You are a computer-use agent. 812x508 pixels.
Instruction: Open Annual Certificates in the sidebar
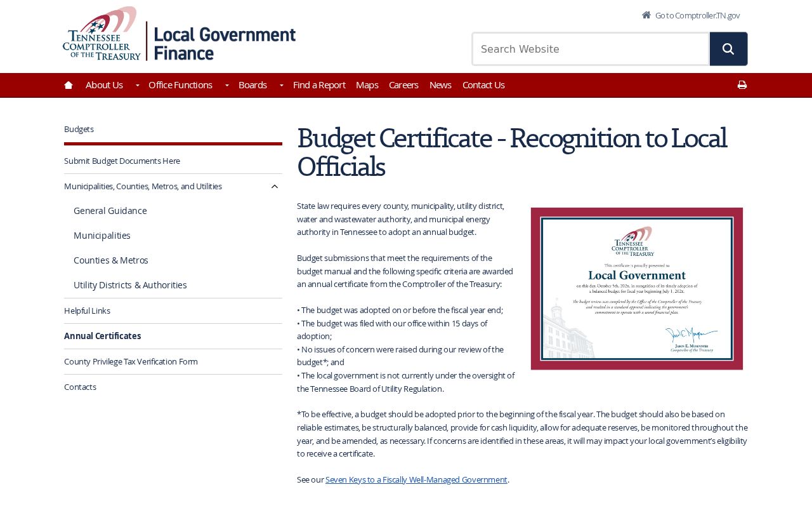102,337
